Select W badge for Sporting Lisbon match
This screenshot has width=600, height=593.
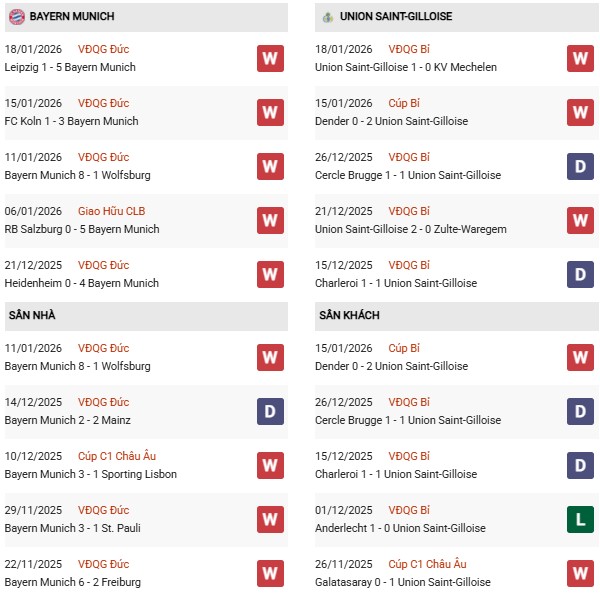(270, 465)
